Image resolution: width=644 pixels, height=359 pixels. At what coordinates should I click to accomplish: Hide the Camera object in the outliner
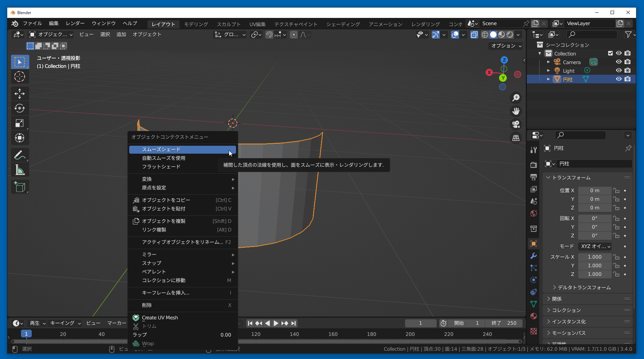point(619,62)
